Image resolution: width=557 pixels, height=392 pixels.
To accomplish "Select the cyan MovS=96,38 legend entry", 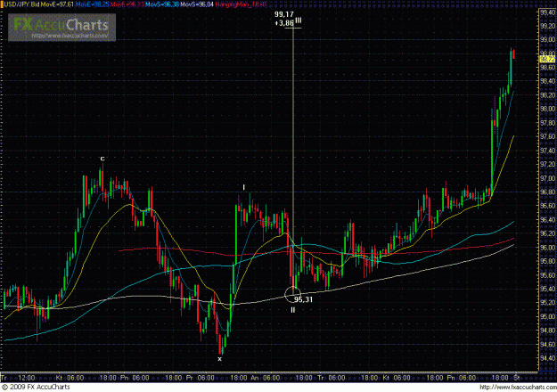I will click(x=162, y=4).
